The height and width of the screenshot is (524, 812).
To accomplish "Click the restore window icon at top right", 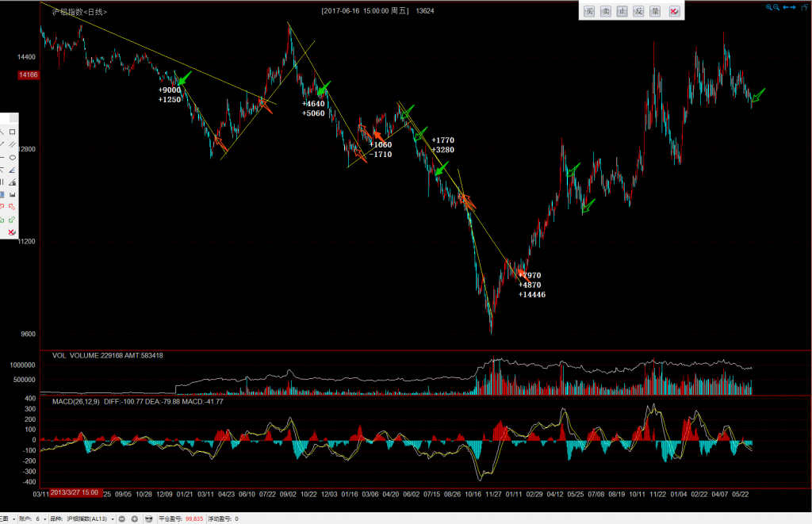I will [805, 7].
